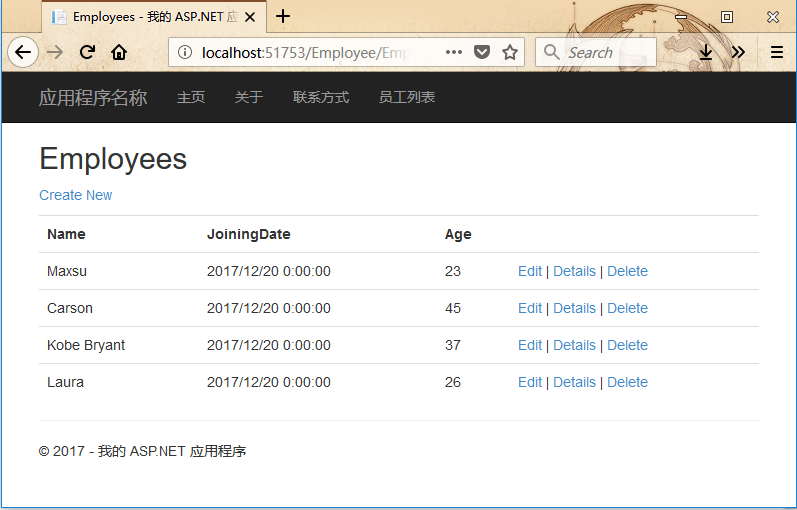Image resolution: width=797 pixels, height=510 pixels.
Task: Reload the current page
Action: coord(87,52)
